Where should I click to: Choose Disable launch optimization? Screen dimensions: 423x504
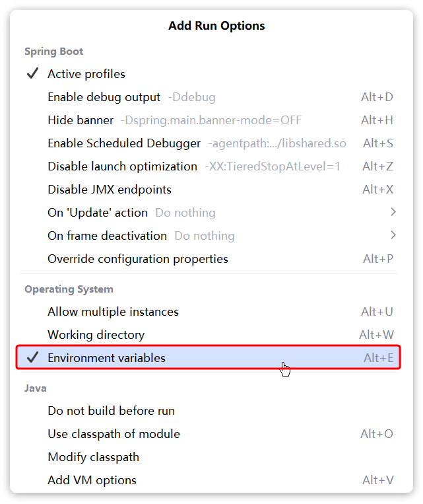[122, 166]
